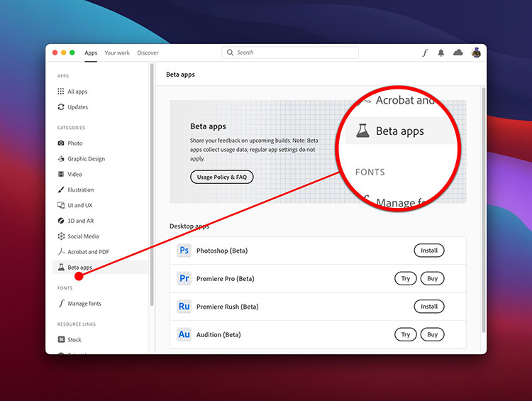Viewport: 532px width, 401px height.
Task: Open the 3D and AR category
Action: pos(81,221)
